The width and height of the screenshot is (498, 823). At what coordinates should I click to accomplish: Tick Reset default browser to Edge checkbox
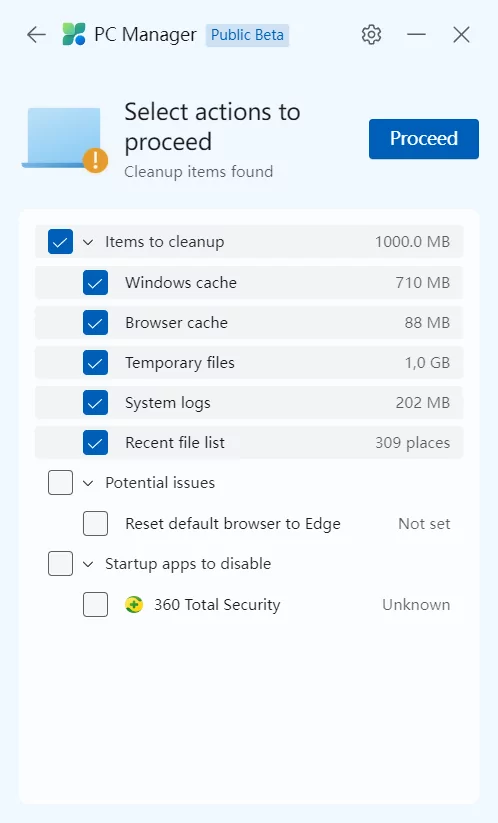click(96, 523)
